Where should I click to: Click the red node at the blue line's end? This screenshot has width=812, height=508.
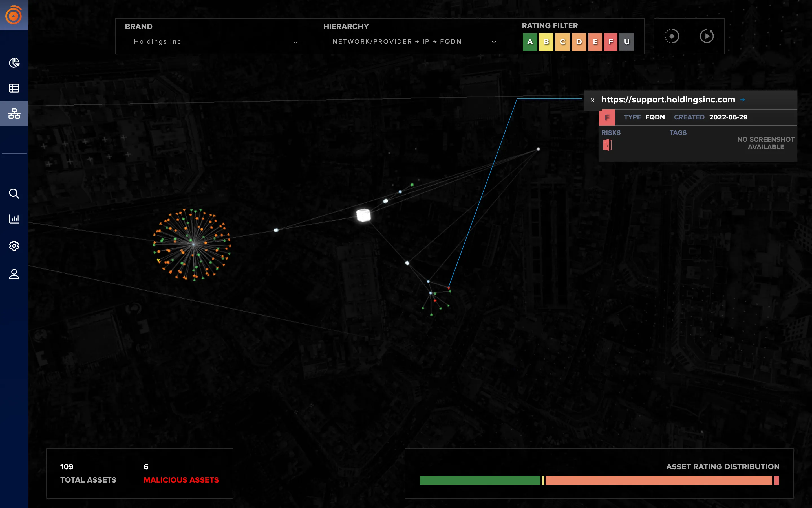click(449, 288)
